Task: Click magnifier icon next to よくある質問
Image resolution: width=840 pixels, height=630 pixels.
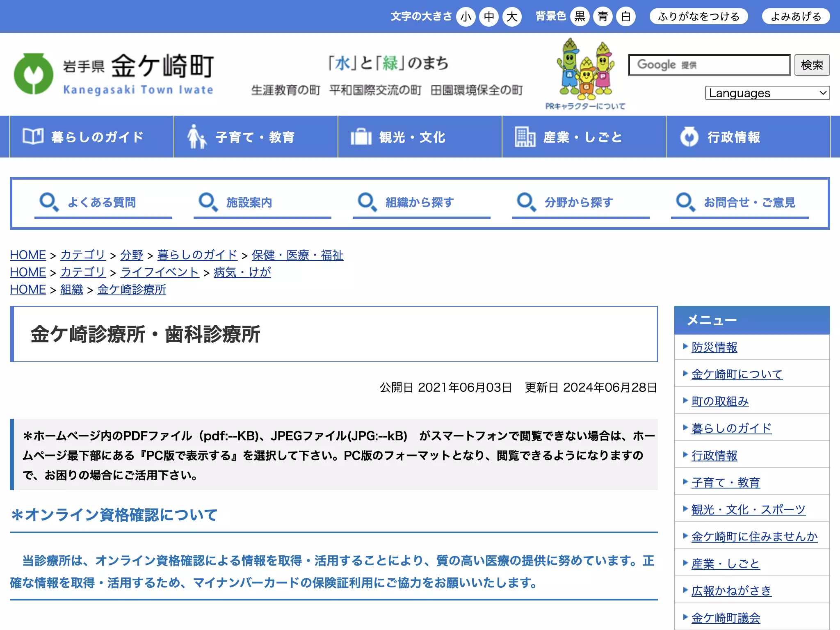Action: [49, 202]
